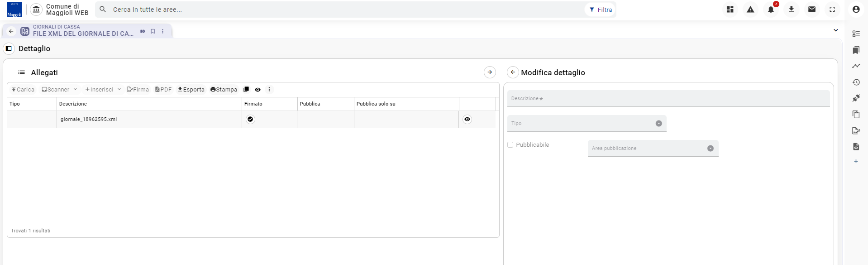This screenshot has width=868, height=265.
Task: Open the mail envelope icon
Action: 811,10
